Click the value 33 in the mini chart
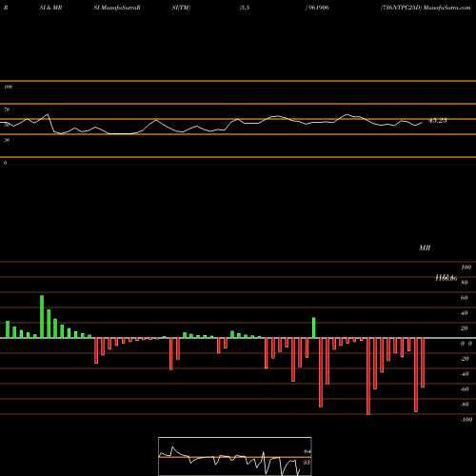Viewport: 476px width, 476px height. click(x=307, y=463)
